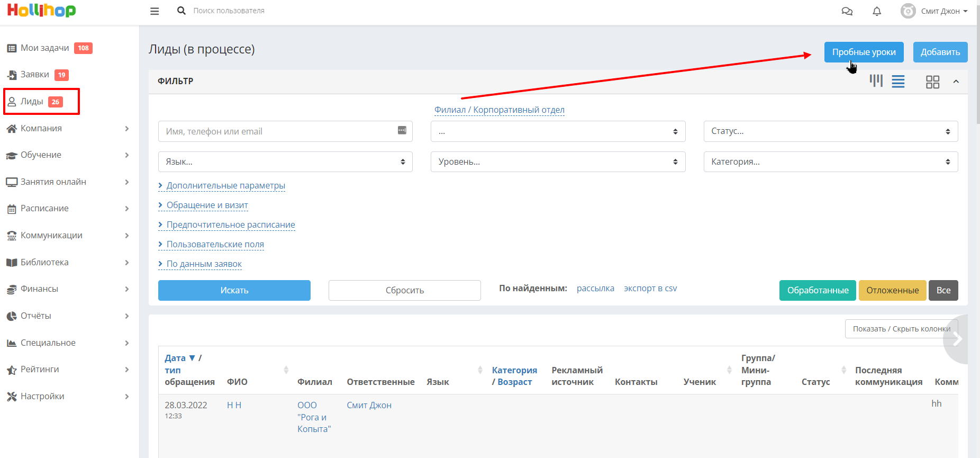Viewport: 980px width, 458px height.
Task: Show Отложенные leads
Action: point(892,290)
